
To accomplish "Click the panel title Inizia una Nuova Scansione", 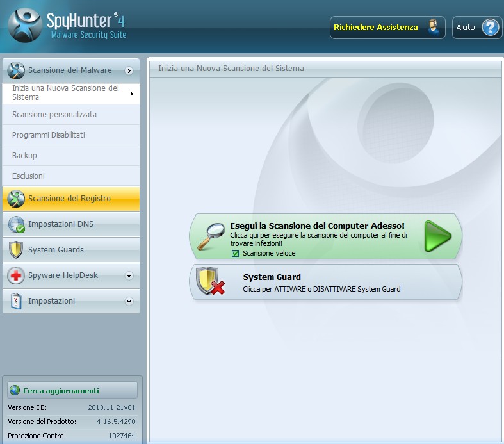I will (231, 69).
